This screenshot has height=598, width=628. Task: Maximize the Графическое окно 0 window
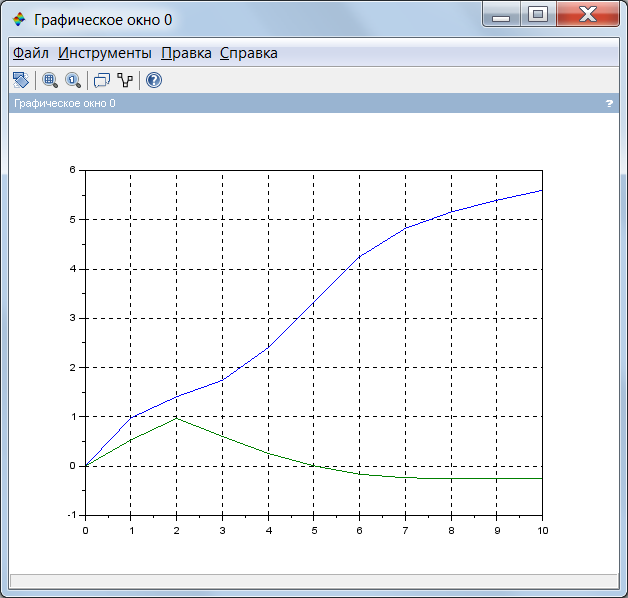click(538, 15)
